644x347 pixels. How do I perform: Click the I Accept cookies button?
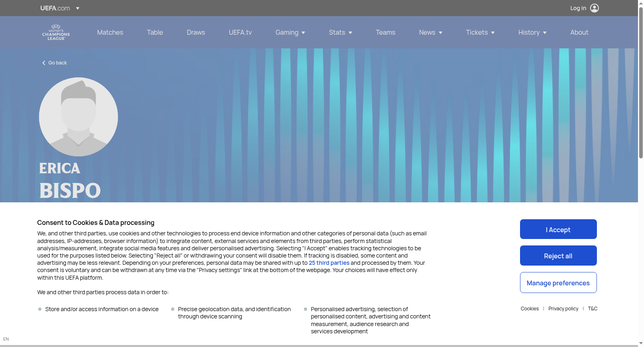[x=558, y=229]
